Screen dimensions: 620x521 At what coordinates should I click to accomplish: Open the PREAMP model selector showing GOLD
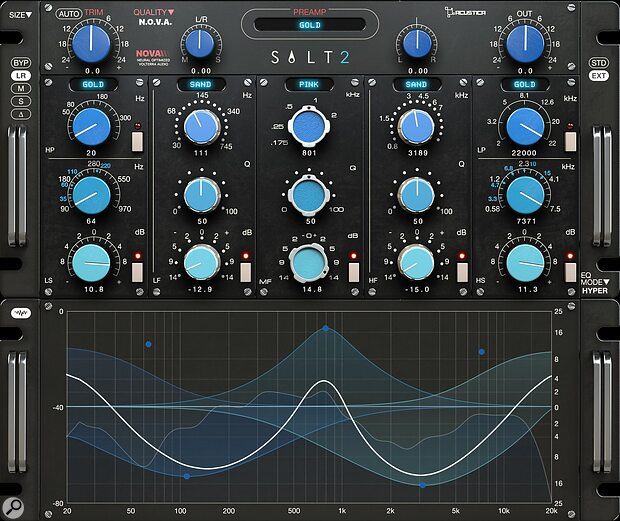tap(310, 25)
